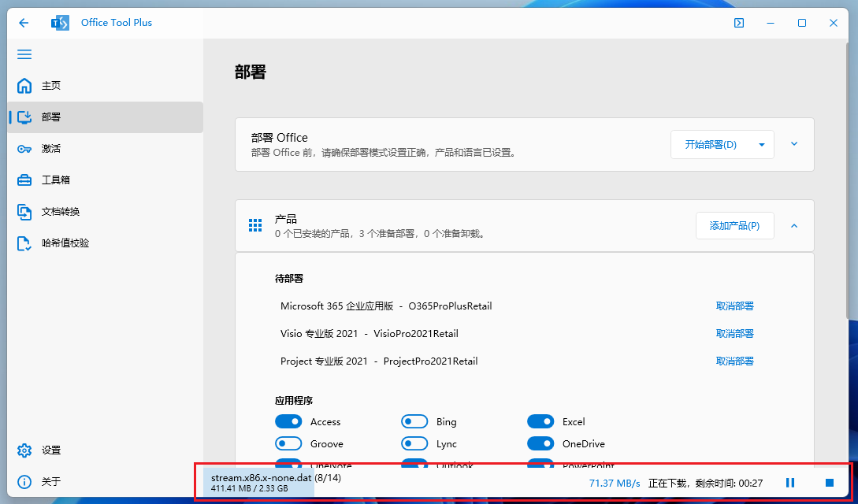Collapse the 产品 section chevron
This screenshot has width=858, height=504.
coord(794,226)
